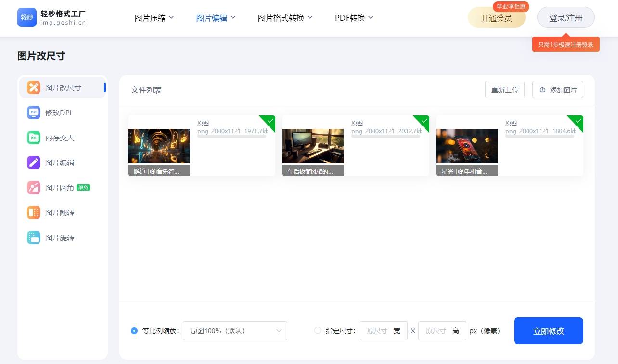Open the 修改DPI tool
The width and height of the screenshot is (618, 364).
[x=59, y=113]
